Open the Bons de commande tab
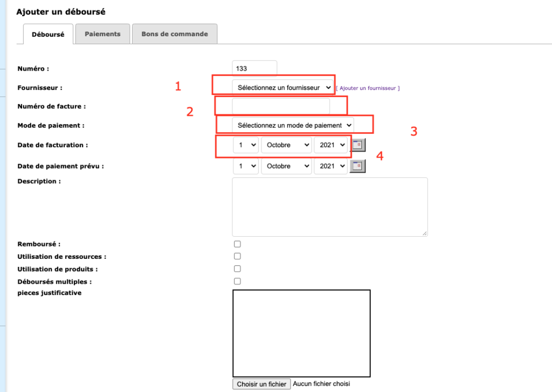552x392 pixels. click(175, 34)
